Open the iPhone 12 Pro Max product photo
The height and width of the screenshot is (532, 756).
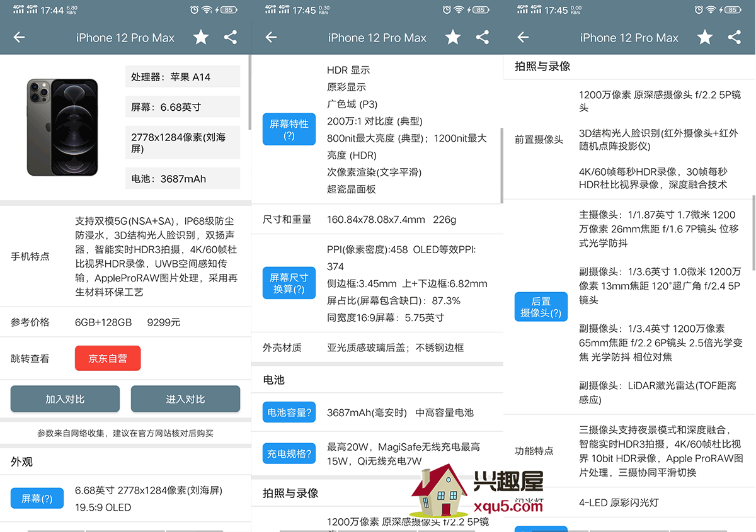click(62, 127)
